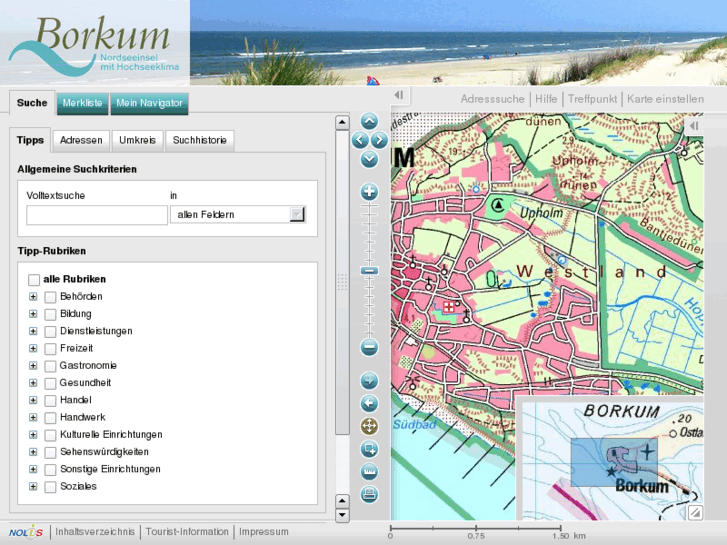Go to next map view arrow
The height and width of the screenshot is (545, 727).
coord(369,381)
